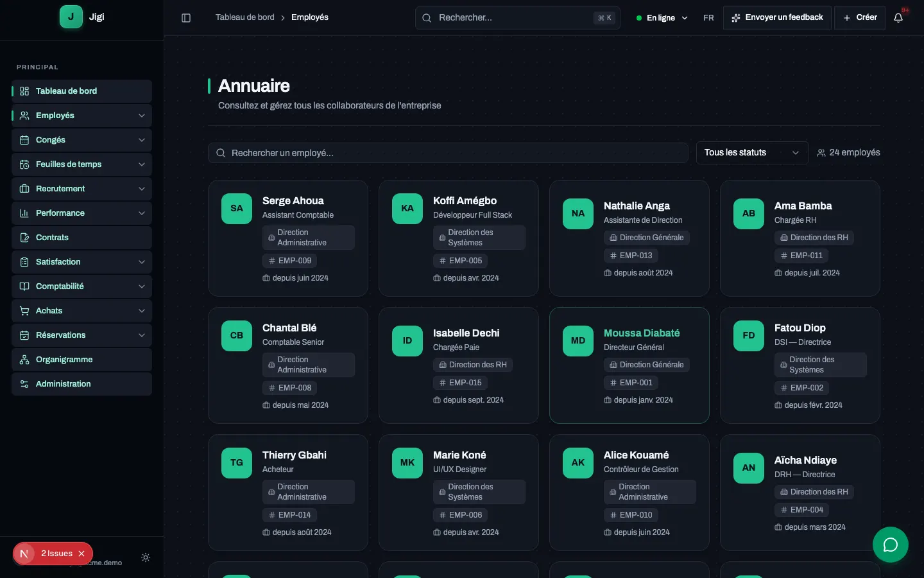Click the Contrats document icon
The height and width of the screenshot is (578, 924).
pos(24,238)
